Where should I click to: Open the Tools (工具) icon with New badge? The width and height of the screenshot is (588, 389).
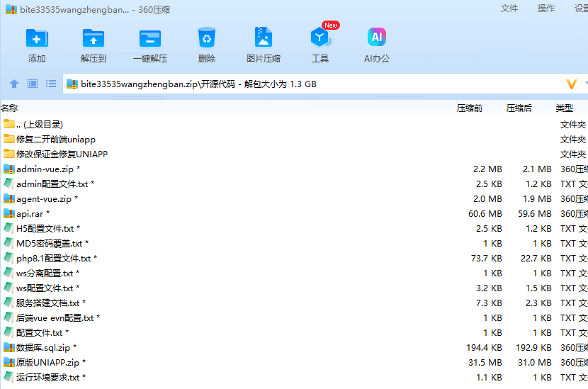[321, 37]
